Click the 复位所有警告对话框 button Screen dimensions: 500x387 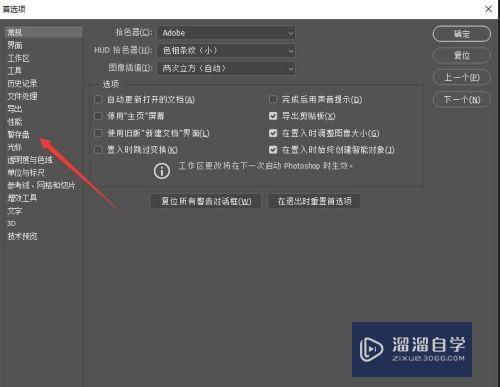click(x=206, y=201)
